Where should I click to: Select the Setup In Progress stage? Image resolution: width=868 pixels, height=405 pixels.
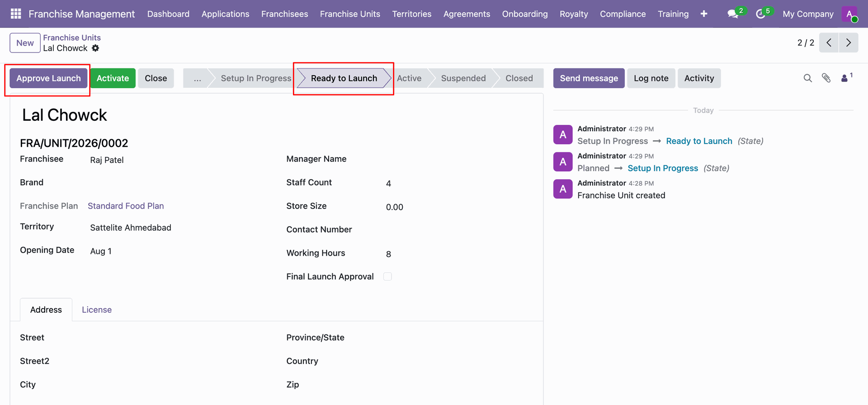tap(255, 78)
